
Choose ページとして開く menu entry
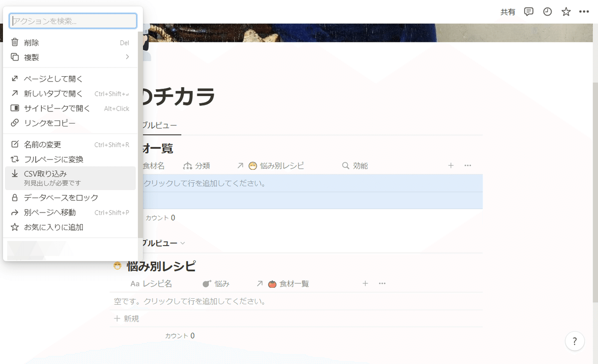point(70,79)
